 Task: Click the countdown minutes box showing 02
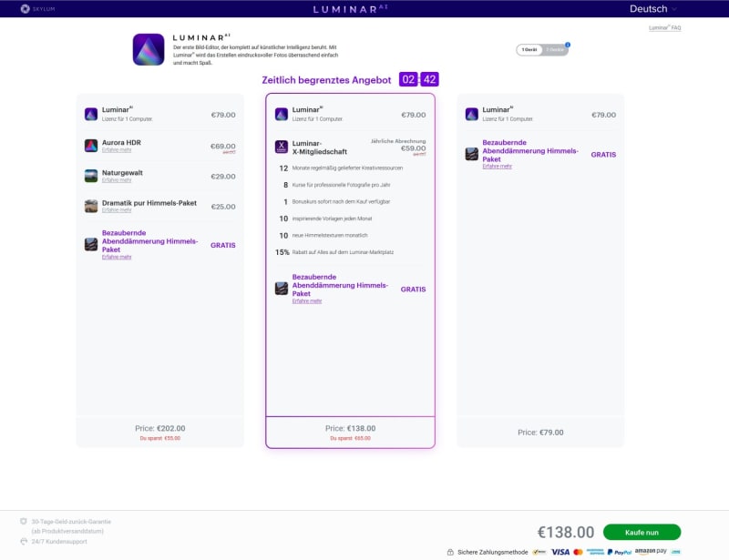coord(408,79)
